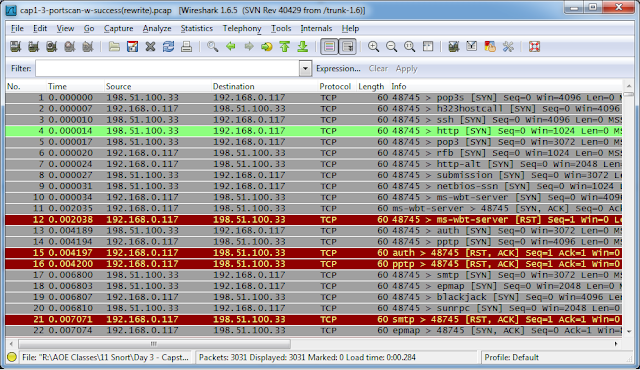Close this capture file X icon
Viewport: 640px width, 370px height.
[150, 47]
